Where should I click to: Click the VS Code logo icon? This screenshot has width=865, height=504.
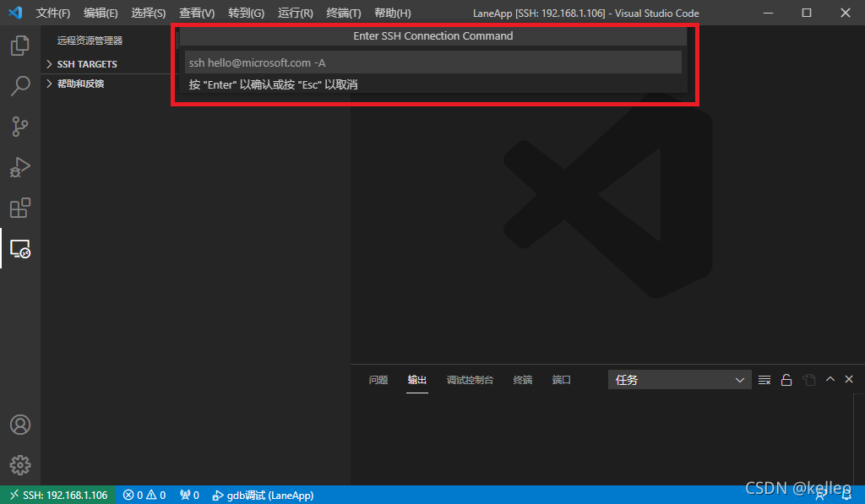(x=15, y=13)
